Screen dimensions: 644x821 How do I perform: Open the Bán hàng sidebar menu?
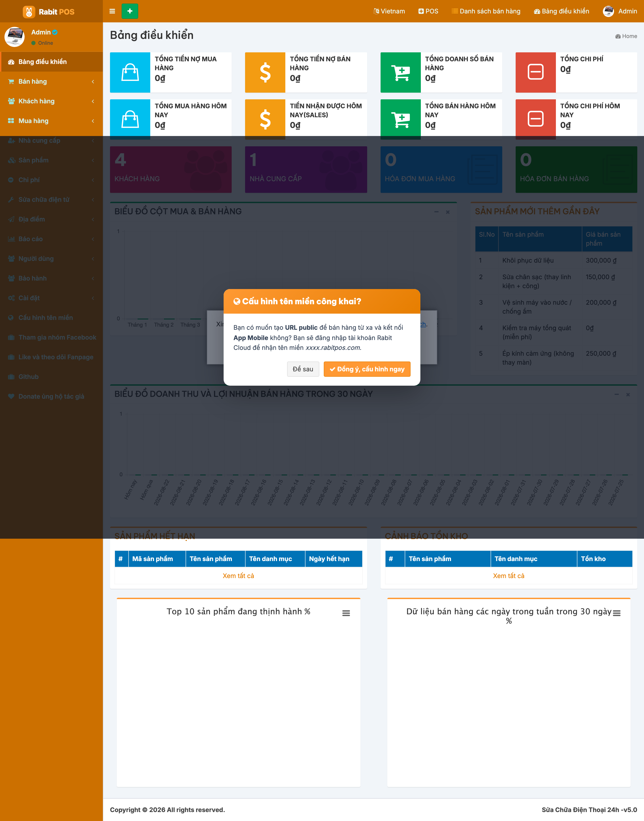point(52,81)
